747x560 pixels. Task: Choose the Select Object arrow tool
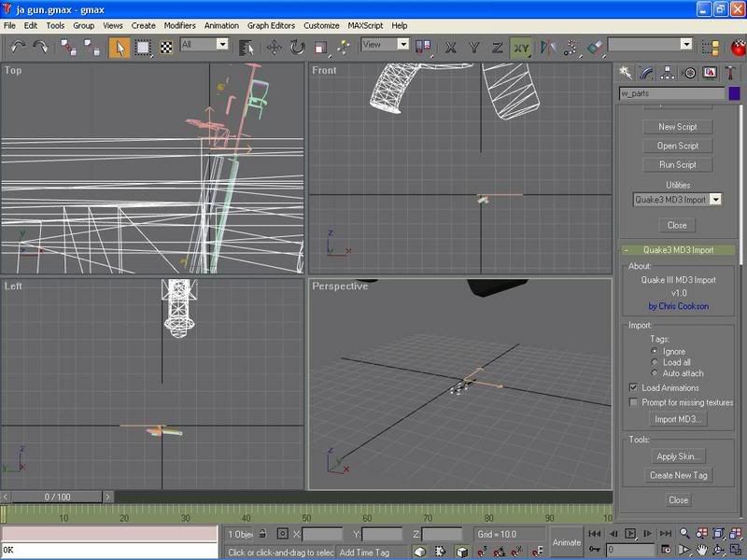[120, 48]
